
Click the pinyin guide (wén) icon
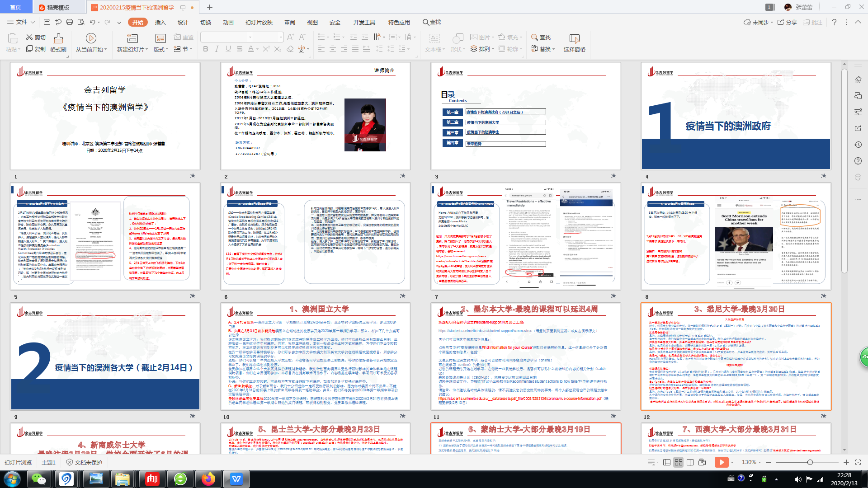[x=302, y=49]
